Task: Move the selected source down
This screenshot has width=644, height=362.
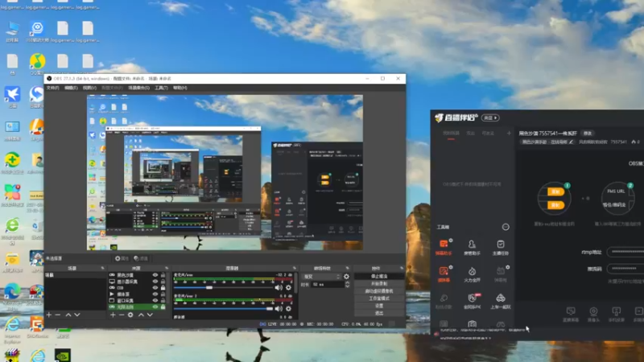Action: [x=150, y=315]
